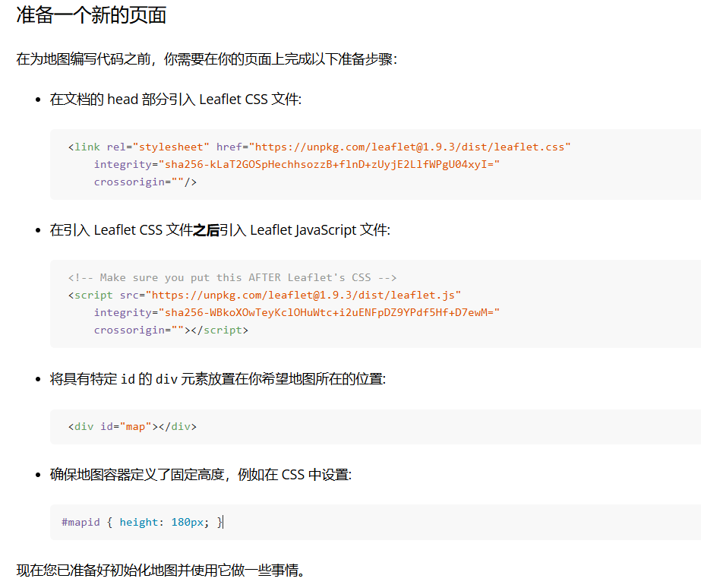Click the div id="map" code line
This screenshot has height=588, width=701.
[x=132, y=427]
